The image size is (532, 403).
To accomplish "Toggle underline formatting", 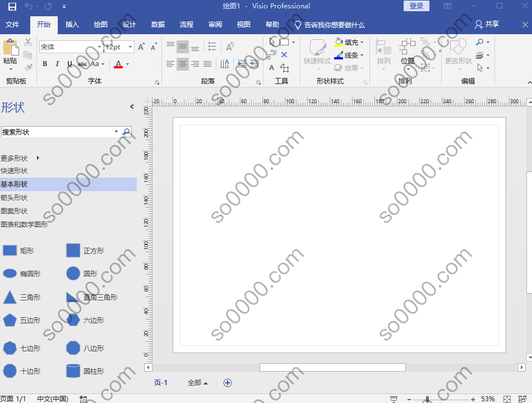I will point(70,64).
